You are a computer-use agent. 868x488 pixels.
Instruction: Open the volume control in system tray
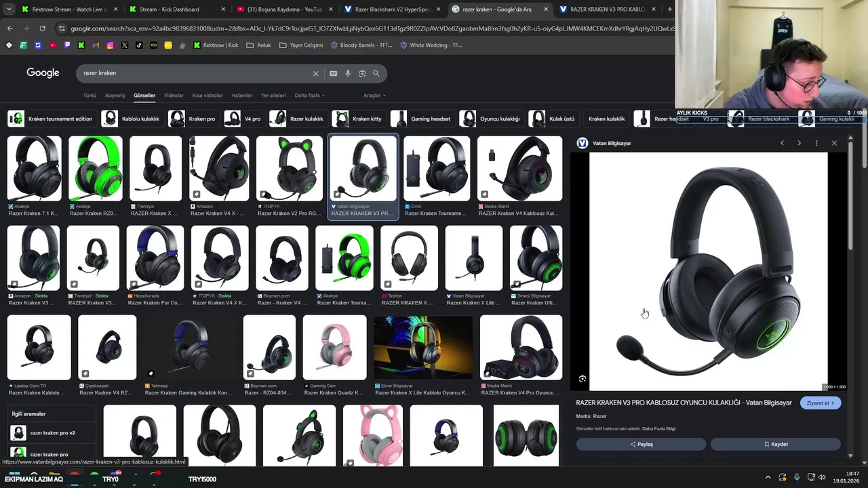point(822,478)
